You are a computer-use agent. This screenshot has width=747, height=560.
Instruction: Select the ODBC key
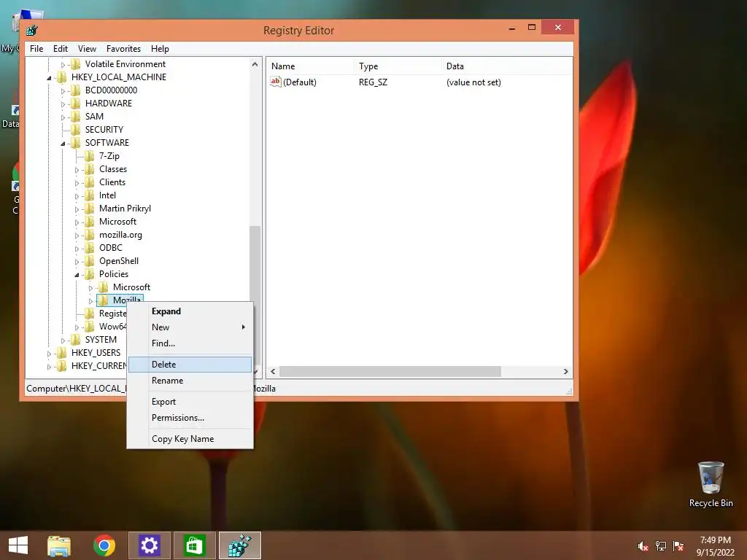[x=111, y=248]
